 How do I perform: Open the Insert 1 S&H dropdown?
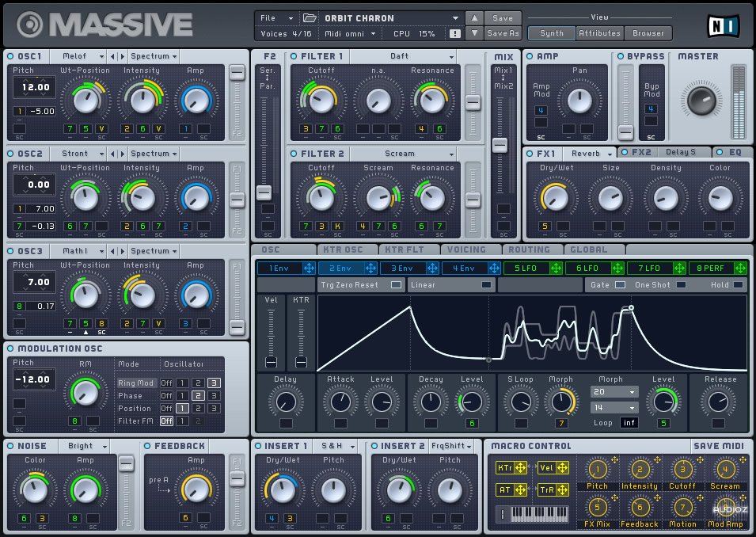coord(335,446)
